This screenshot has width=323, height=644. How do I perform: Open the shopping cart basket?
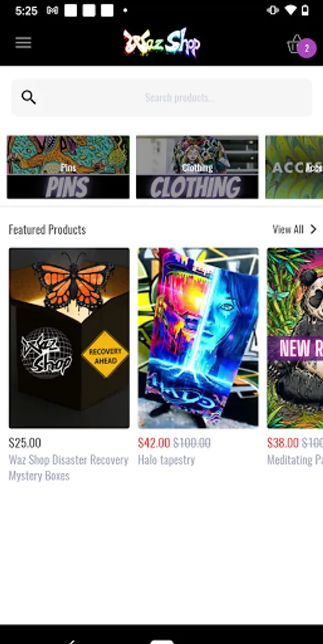tap(294, 44)
